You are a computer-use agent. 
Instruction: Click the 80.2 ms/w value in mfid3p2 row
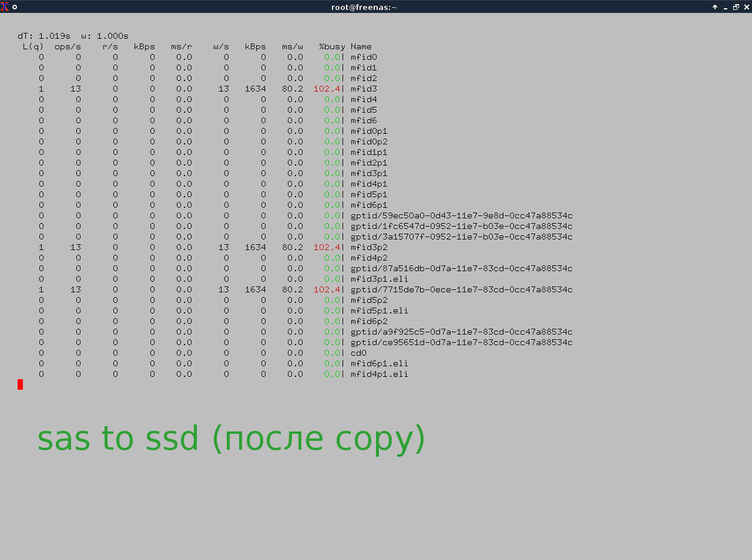tap(293, 247)
